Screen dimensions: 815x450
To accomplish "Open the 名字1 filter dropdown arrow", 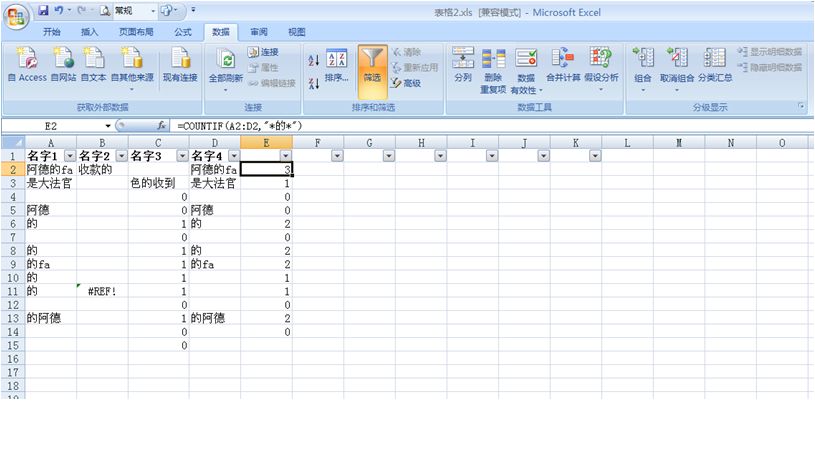I will pyautogui.click(x=70, y=155).
